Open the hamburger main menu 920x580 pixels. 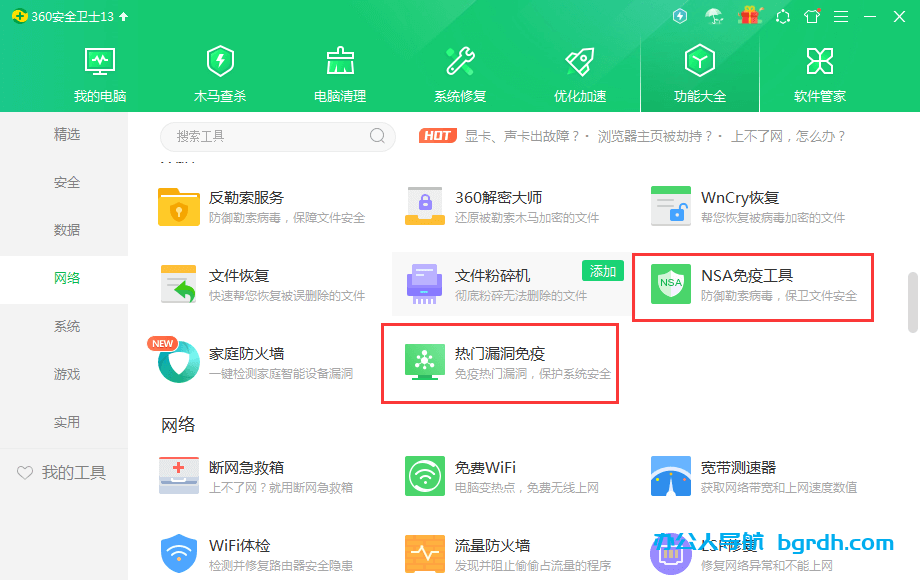(x=840, y=16)
